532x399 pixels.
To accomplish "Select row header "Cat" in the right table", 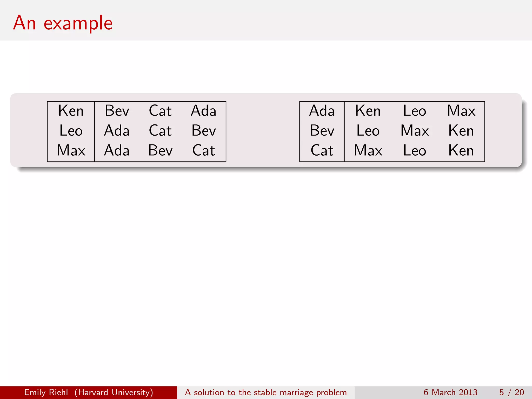I will [322, 150].
